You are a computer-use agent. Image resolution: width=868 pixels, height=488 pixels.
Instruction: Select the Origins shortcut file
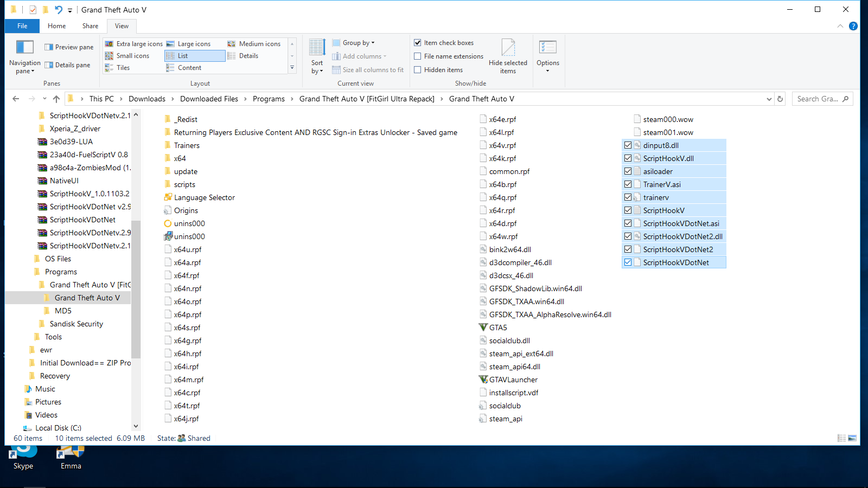coord(181,210)
